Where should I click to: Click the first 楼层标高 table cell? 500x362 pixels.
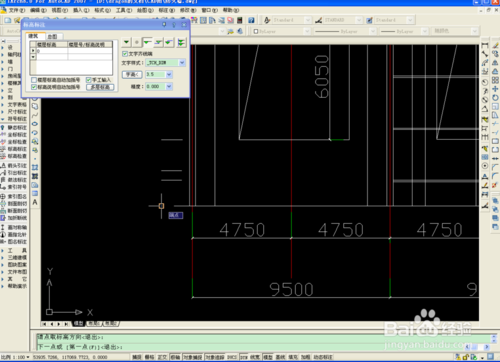(52, 51)
